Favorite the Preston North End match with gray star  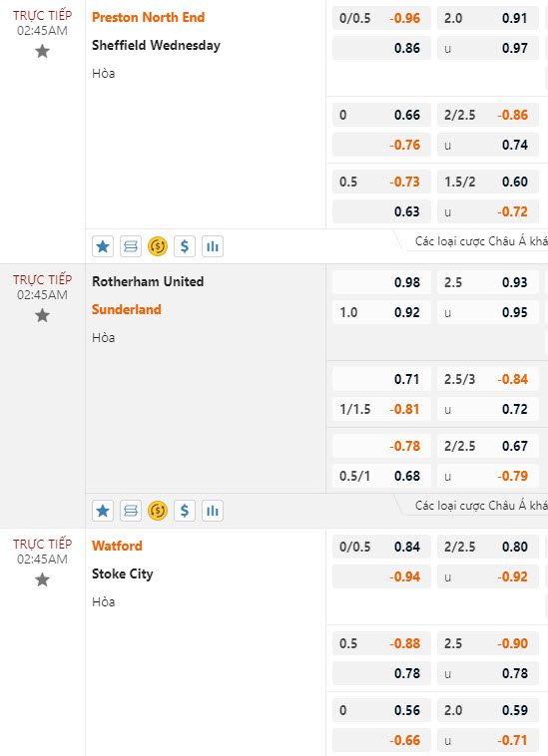tap(43, 51)
